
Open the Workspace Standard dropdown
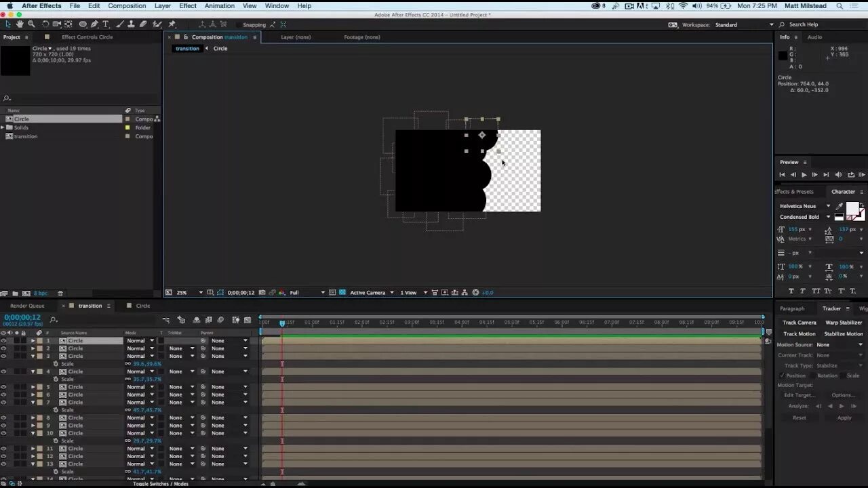pos(744,24)
